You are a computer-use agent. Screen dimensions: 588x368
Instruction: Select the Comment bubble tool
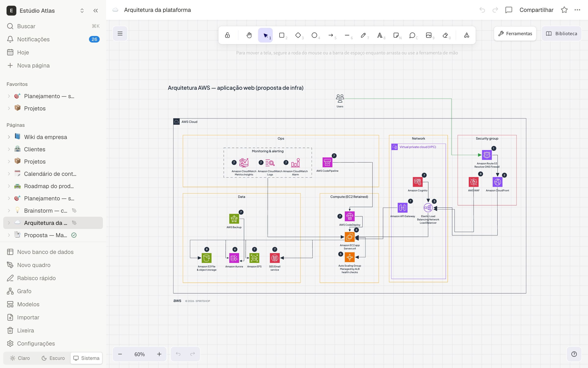[412, 35]
